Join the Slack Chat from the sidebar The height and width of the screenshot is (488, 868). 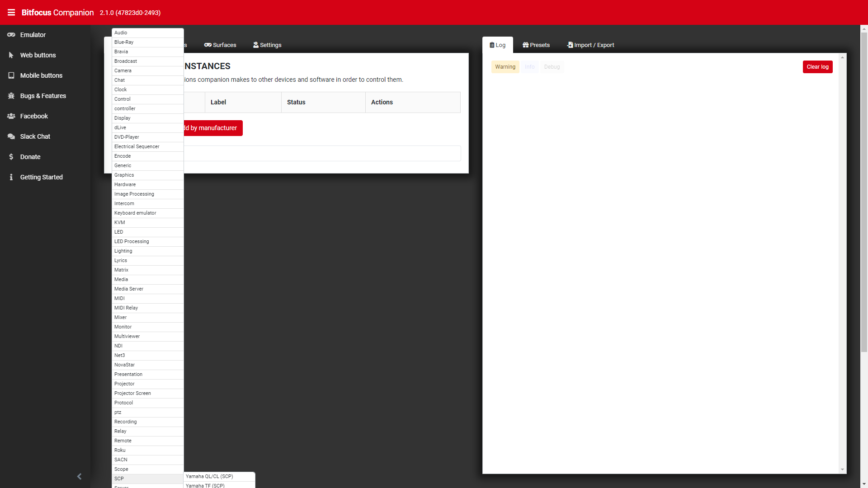tap(35, 136)
